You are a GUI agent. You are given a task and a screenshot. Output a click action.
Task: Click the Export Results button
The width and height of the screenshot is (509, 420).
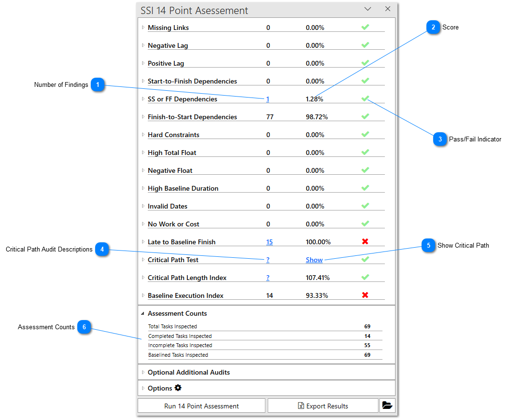point(323,406)
